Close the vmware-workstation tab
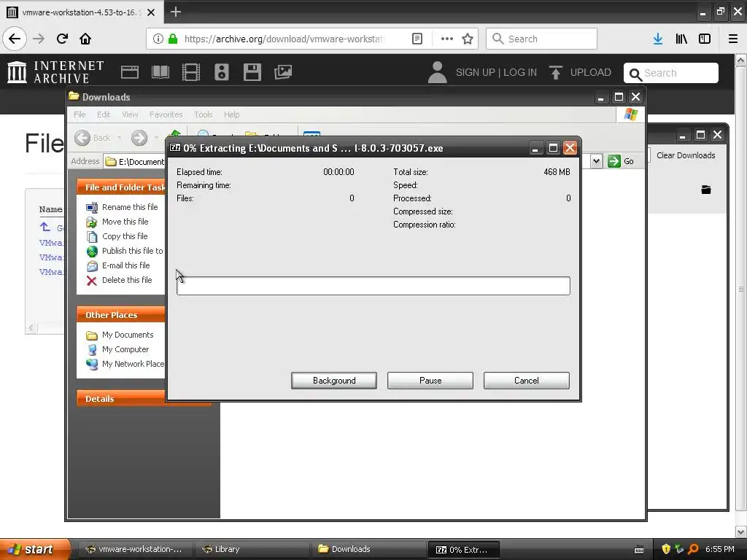The width and height of the screenshot is (747, 560). 151,12
